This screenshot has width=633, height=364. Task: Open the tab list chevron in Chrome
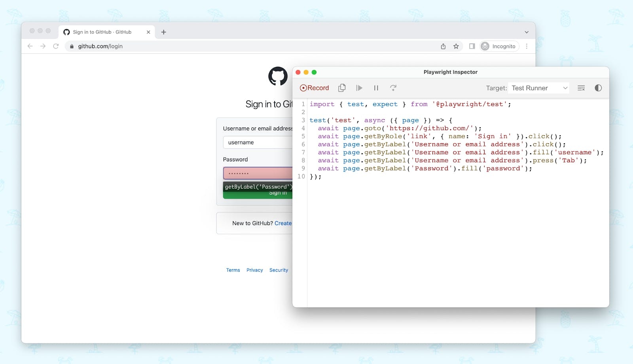[526, 32]
